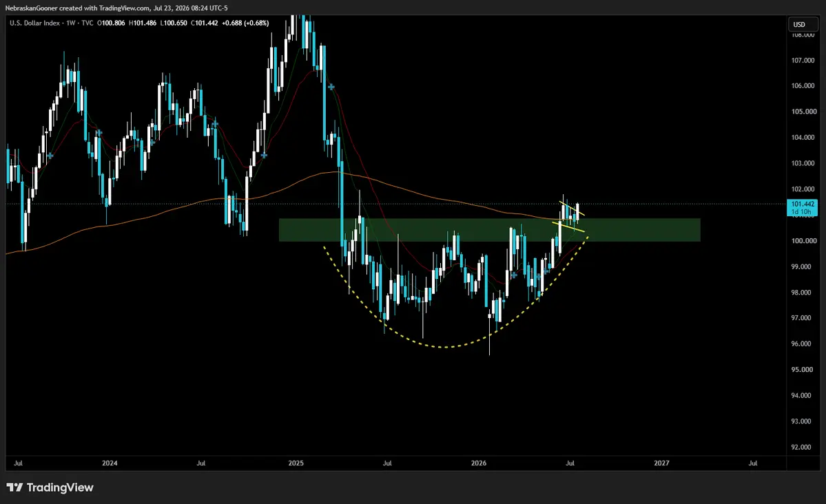Click the 95.000 price axis label
This screenshot has width=826, height=504.
tap(801, 370)
